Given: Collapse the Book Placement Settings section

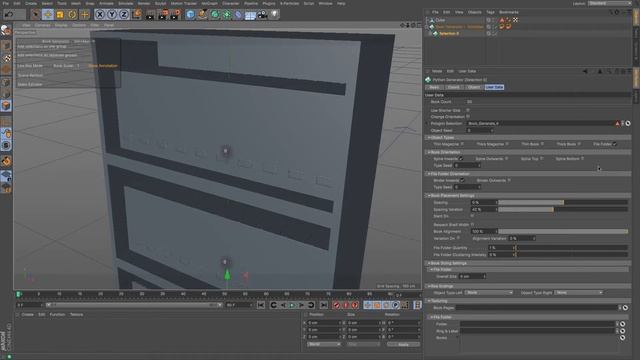Looking at the screenshot, I should coord(429,196).
